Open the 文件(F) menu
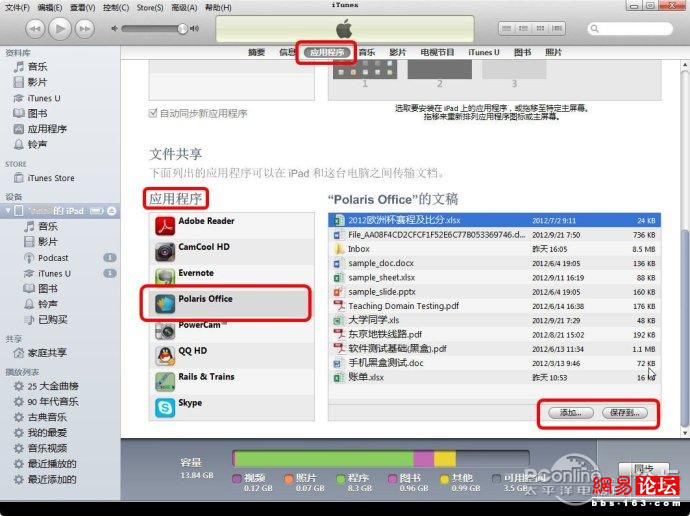This screenshot has height=516, width=690. (x=17, y=7)
